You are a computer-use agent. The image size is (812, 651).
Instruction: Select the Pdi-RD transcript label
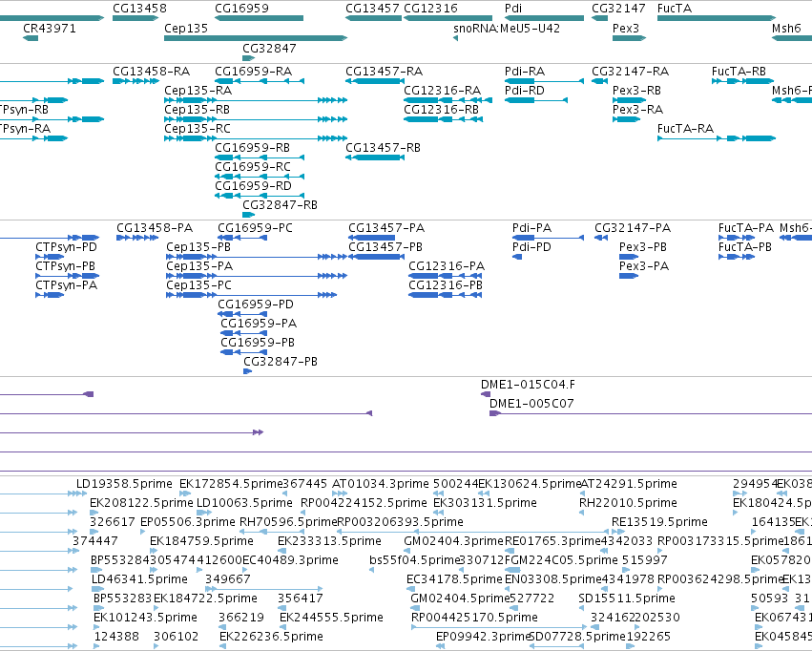click(x=525, y=90)
